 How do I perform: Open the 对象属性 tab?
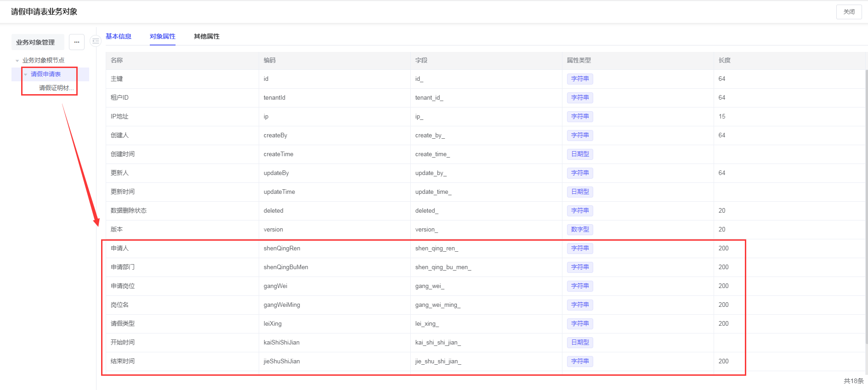tap(162, 36)
